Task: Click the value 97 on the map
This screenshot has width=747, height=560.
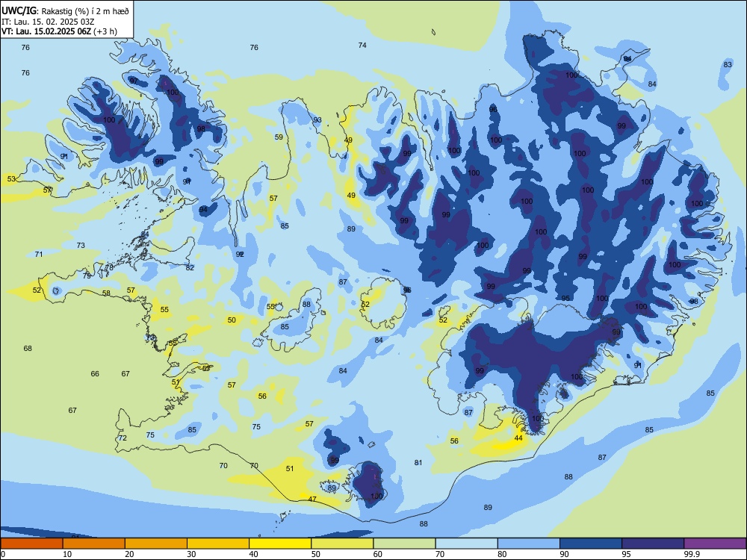Action: click(x=134, y=81)
